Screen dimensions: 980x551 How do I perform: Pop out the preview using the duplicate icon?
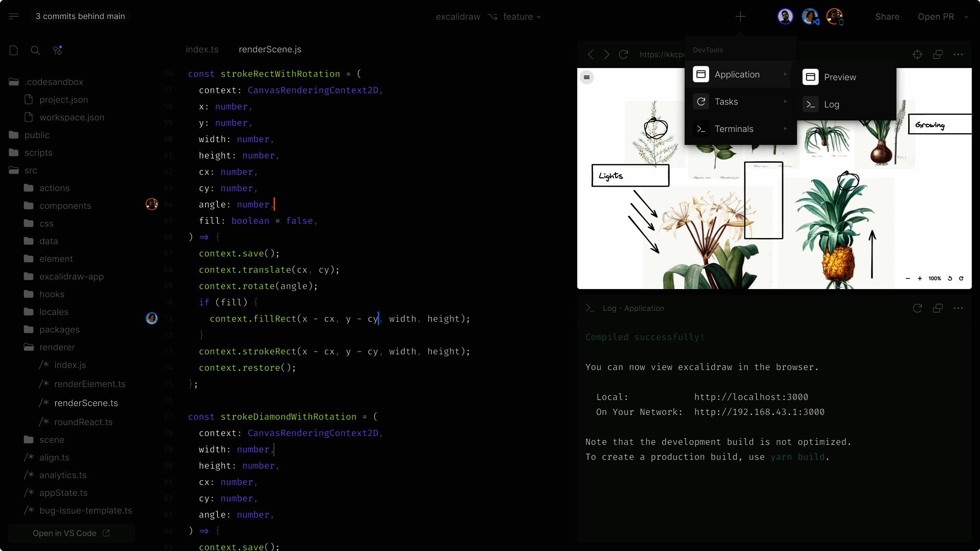[x=938, y=54]
